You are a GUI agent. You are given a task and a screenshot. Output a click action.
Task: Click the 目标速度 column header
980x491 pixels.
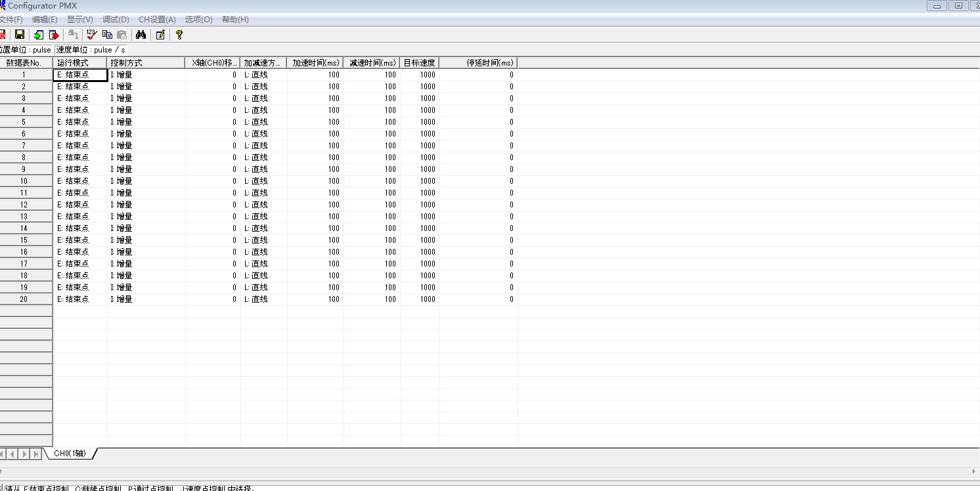419,63
